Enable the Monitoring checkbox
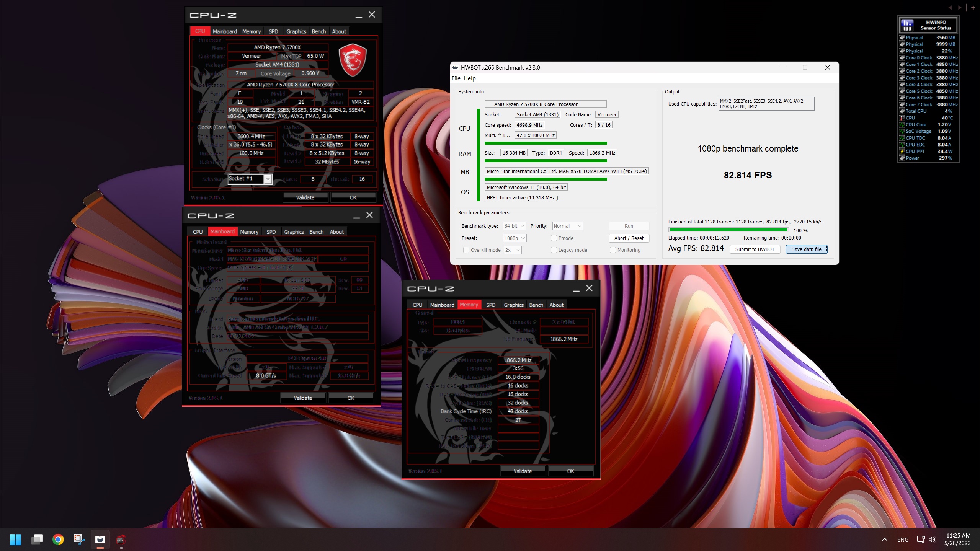 [612, 250]
